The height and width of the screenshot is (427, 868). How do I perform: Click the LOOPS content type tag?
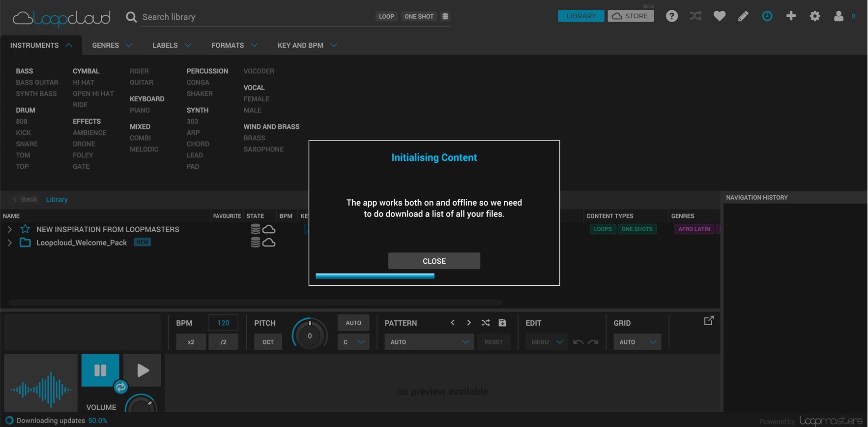tap(603, 229)
